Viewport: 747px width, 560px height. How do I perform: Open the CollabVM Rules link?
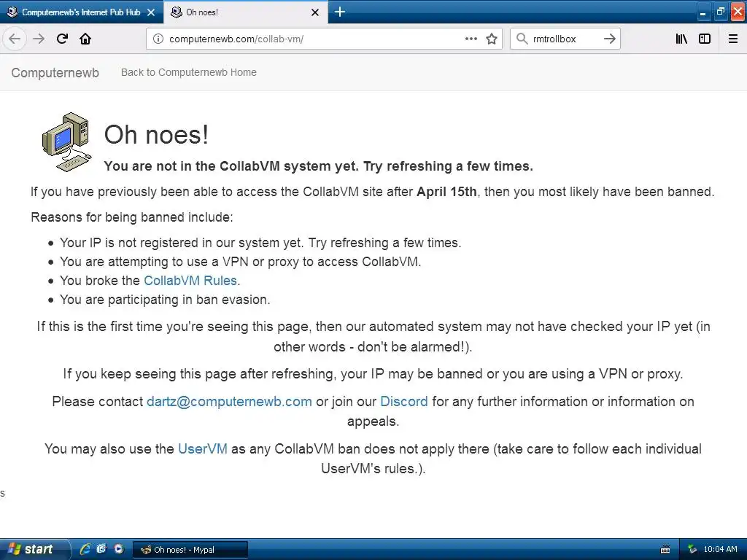[x=190, y=281]
